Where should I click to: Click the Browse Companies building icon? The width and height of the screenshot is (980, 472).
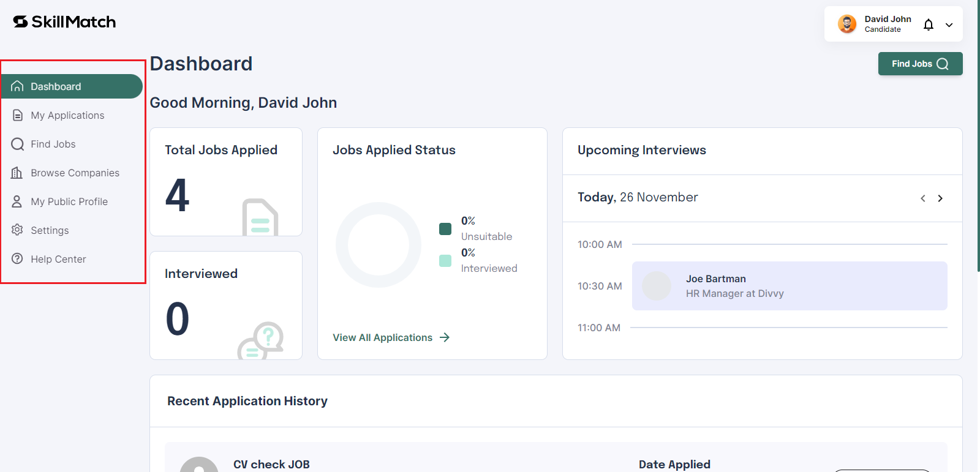click(17, 173)
